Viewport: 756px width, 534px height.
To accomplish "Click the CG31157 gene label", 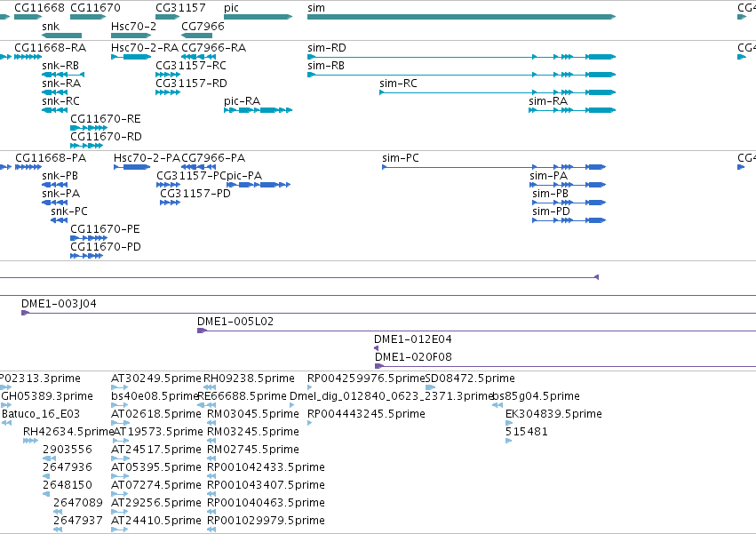I will pyautogui.click(x=180, y=8).
